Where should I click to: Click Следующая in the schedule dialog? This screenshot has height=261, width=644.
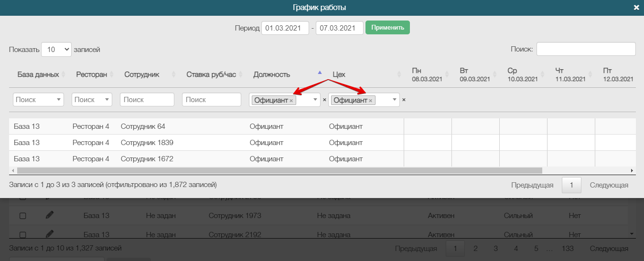click(x=609, y=185)
